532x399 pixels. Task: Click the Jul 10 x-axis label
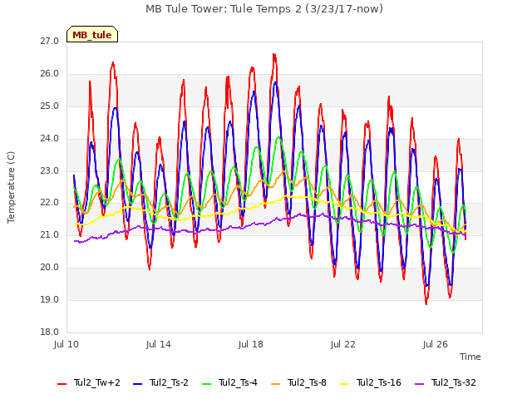(66, 344)
